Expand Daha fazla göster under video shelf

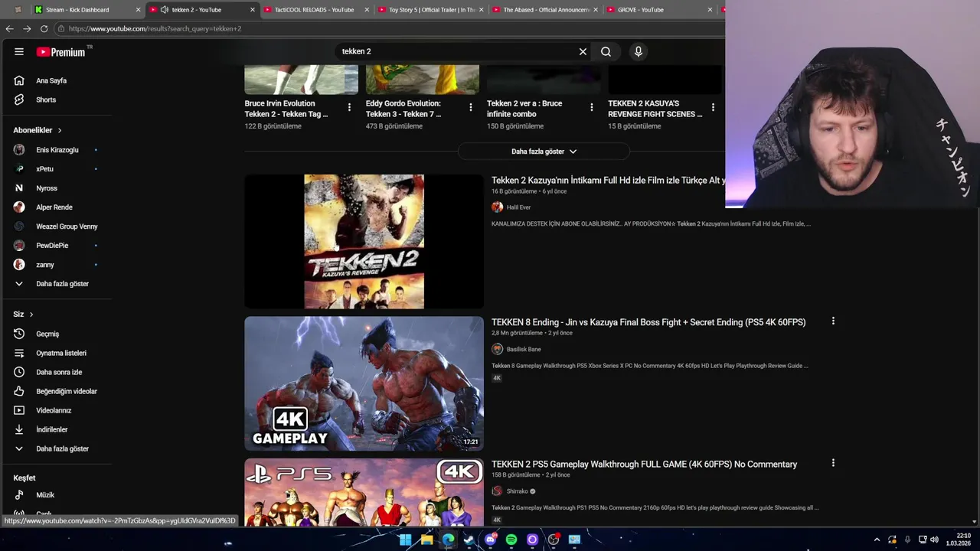pos(544,152)
